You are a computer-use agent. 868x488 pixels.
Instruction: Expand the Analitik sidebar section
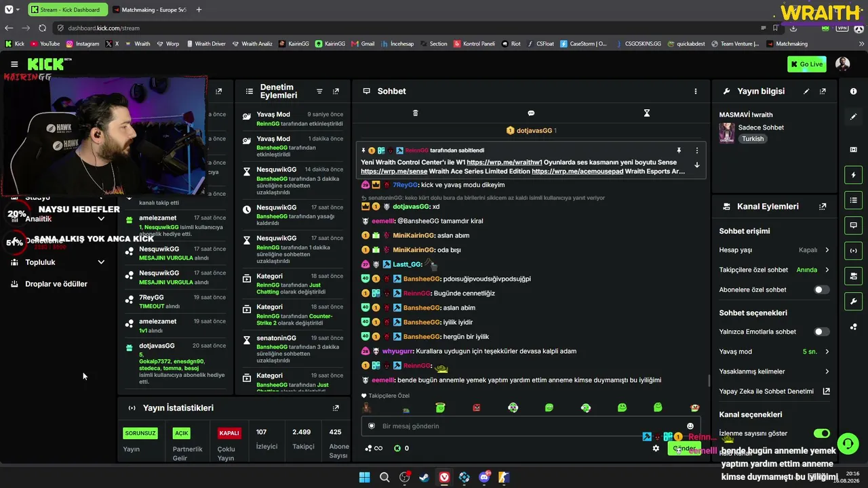[101, 219]
